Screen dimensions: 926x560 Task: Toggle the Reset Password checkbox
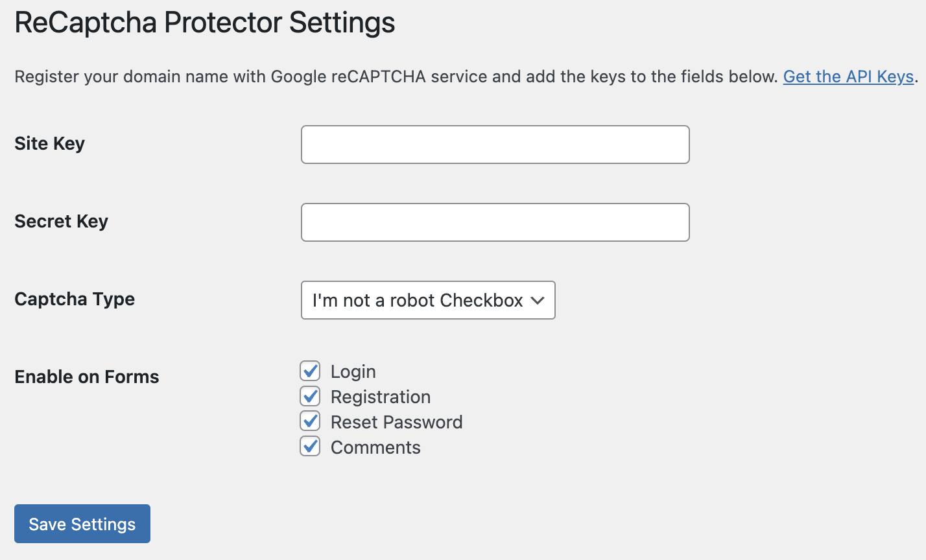pyautogui.click(x=310, y=421)
